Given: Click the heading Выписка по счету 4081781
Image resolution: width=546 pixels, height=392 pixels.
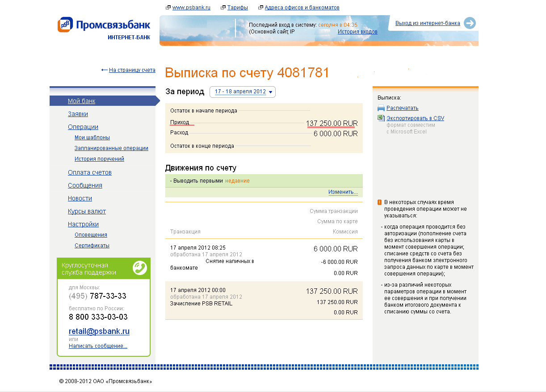Looking at the screenshot, I should click(x=247, y=73).
